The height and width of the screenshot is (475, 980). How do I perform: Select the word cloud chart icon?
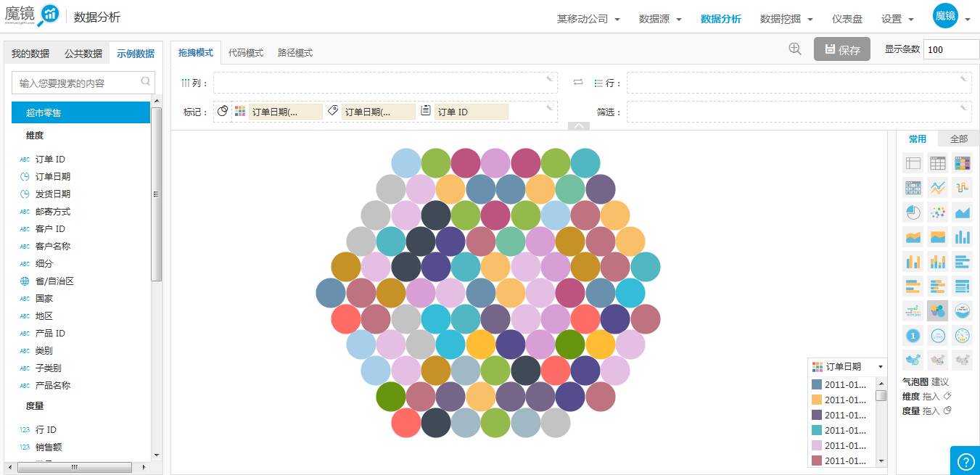(913, 311)
